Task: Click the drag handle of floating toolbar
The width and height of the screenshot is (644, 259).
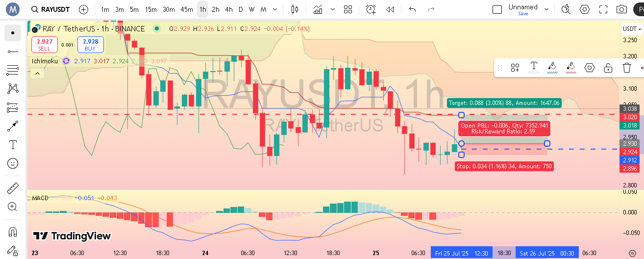Action: click(500, 68)
